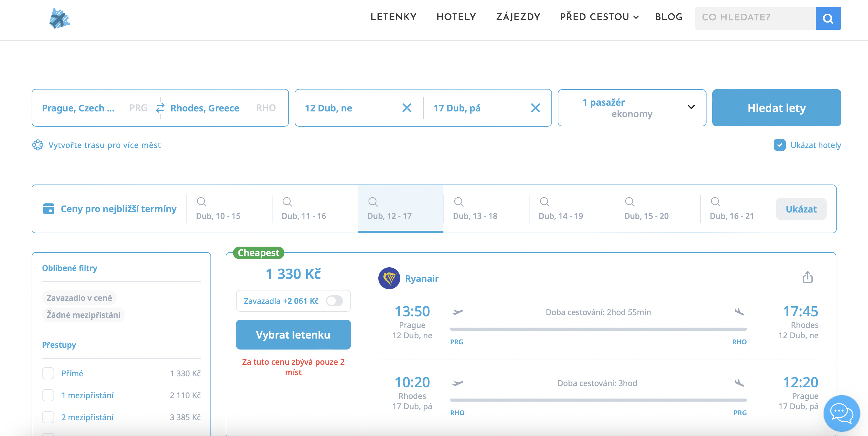Uncheck the Ukázat hotely checkbox
The width and height of the screenshot is (868, 436).
779,145
